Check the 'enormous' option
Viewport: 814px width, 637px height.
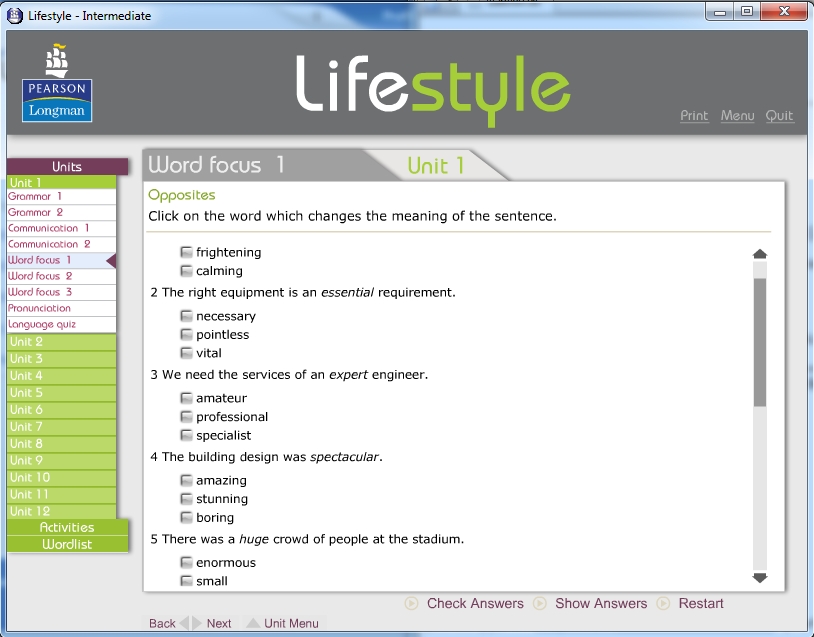tap(186, 563)
